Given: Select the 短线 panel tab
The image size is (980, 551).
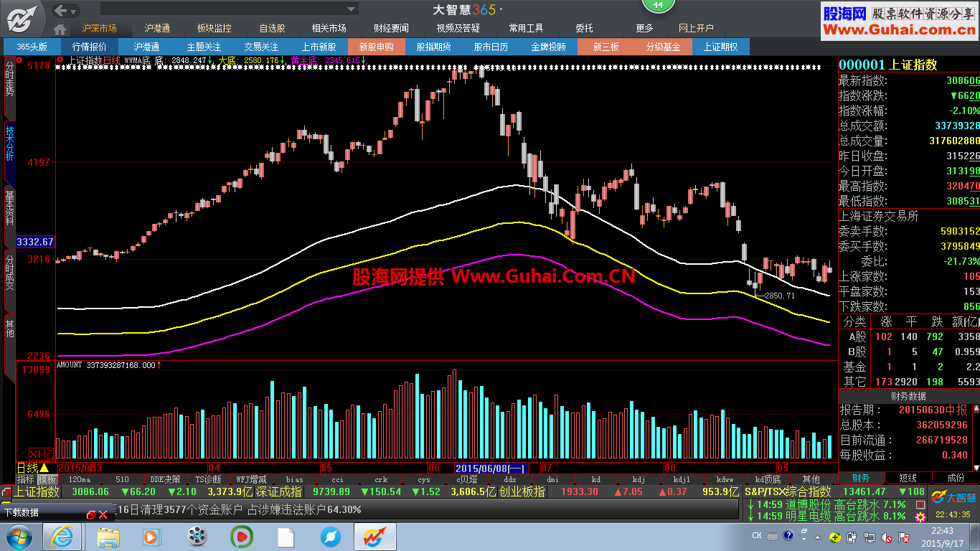Looking at the screenshot, I should click(908, 478).
